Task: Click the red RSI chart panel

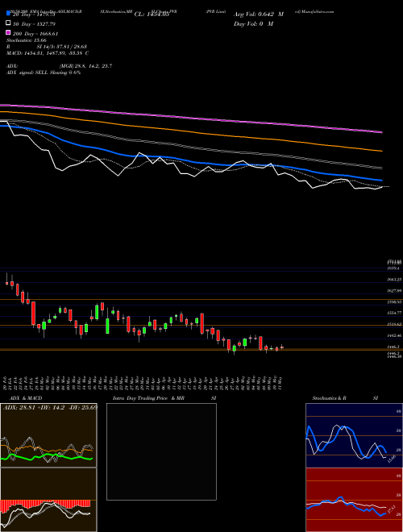Action: pos(354,500)
